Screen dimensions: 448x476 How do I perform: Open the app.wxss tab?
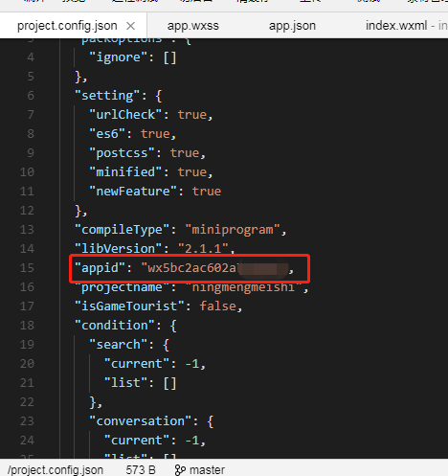point(193,26)
